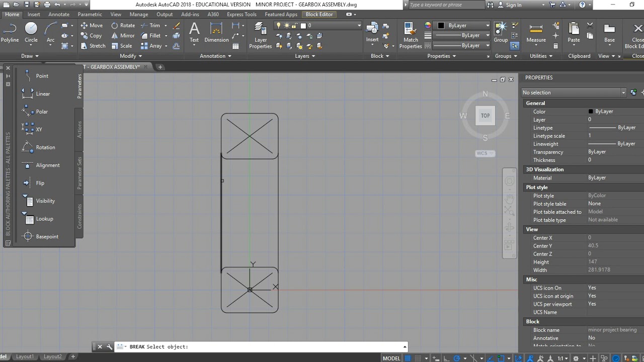Expand the Layers panel dropdown
Screen dimensions: 644x362
click(x=305, y=56)
